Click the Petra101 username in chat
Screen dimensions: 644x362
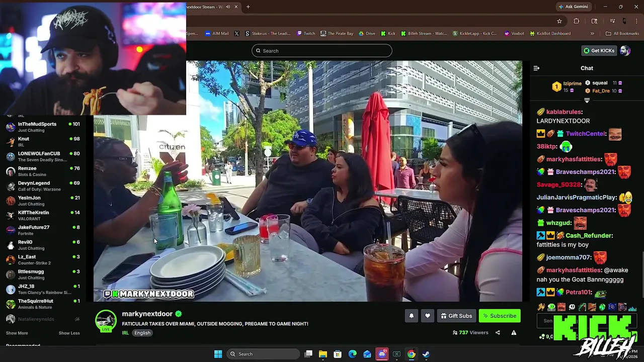[578, 292]
